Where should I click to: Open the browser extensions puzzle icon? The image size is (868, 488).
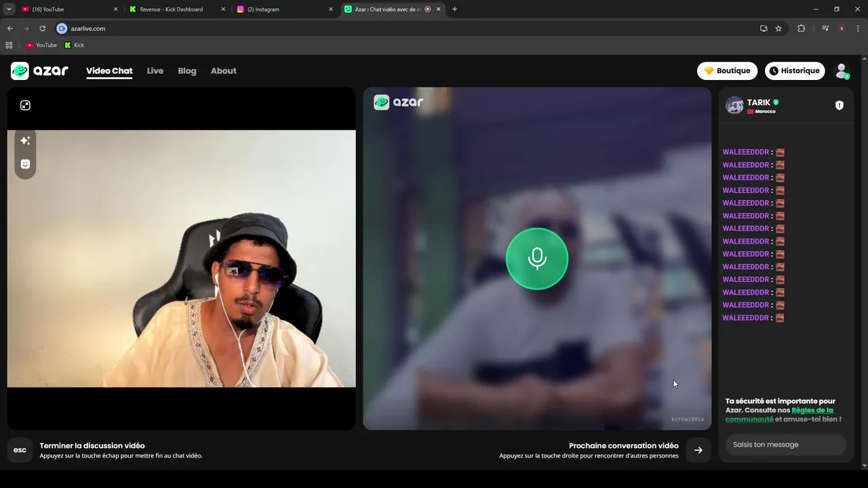(x=801, y=28)
